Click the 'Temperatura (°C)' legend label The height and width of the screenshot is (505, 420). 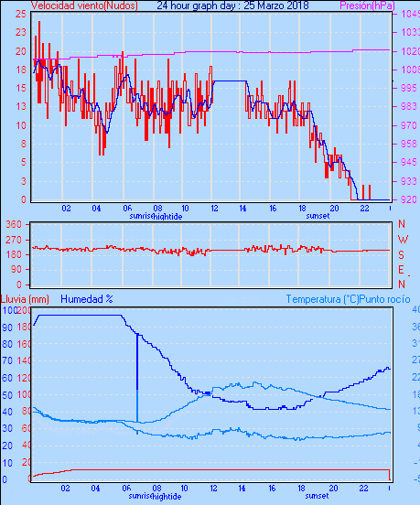pyautogui.click(x=322, y=299)
